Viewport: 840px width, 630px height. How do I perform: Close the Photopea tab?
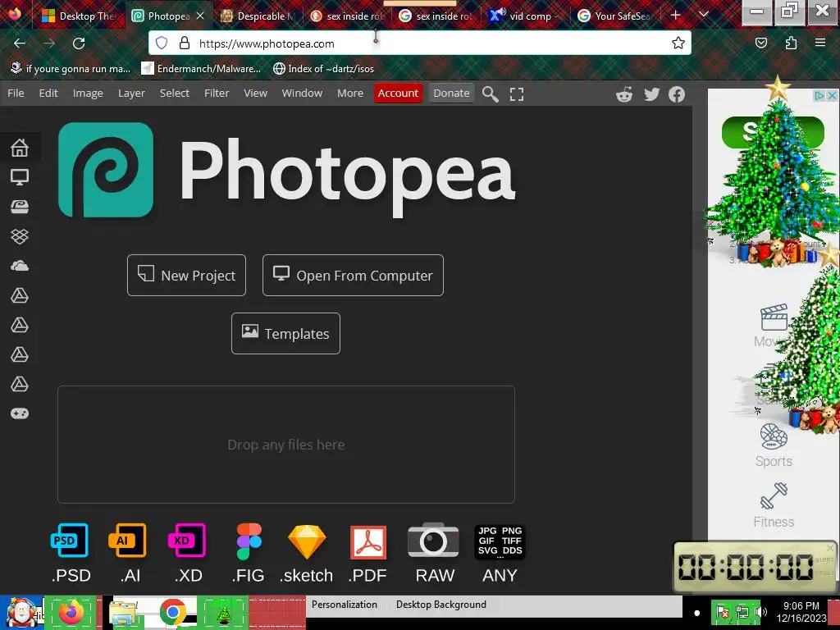pyautogui.click(x=200, y=16)
